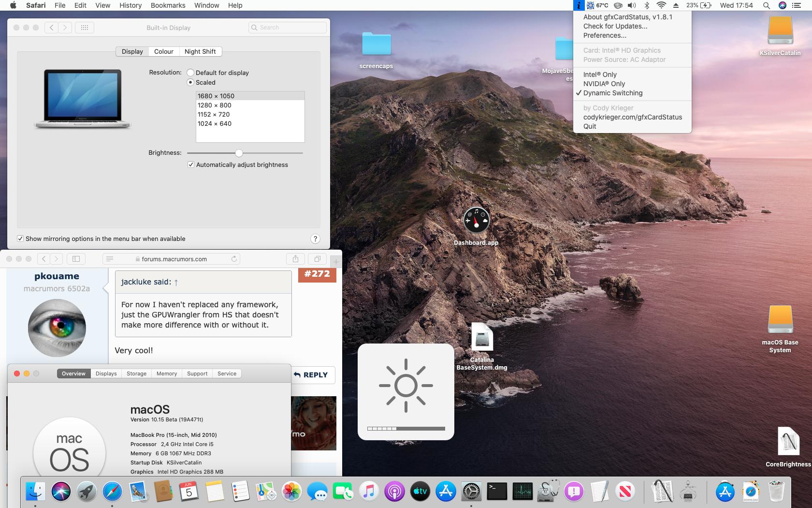The height and width of the screenshot is (508, 812).
Task: Click the volume icon in menu bar
Action: click(x=632, y=5)
